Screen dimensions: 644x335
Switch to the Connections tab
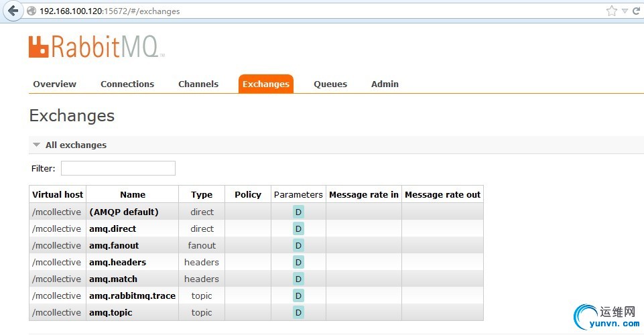127,84
